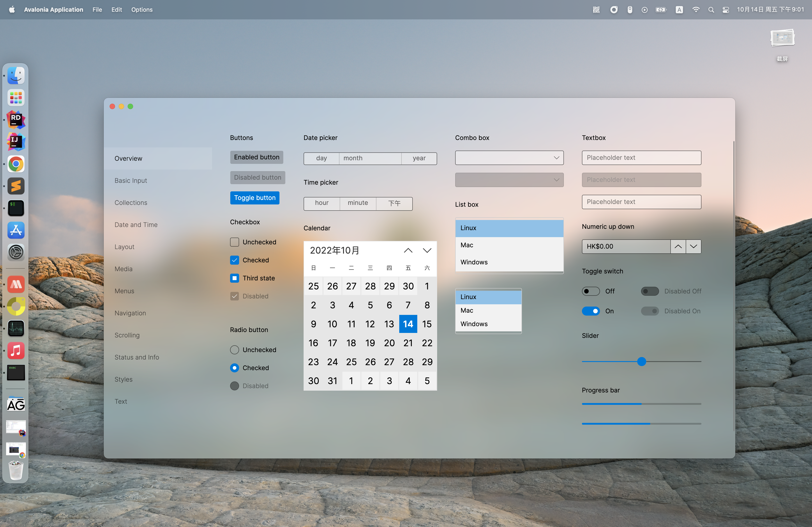Open Music app in the dock
Screen dimensions: 812x527
click(16, 351)
